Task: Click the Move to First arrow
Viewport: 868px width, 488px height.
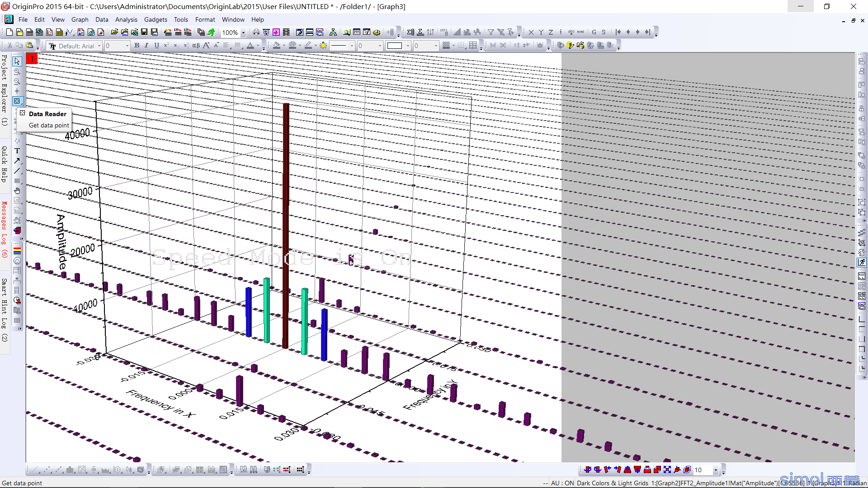Action: (x=618, y=32)
